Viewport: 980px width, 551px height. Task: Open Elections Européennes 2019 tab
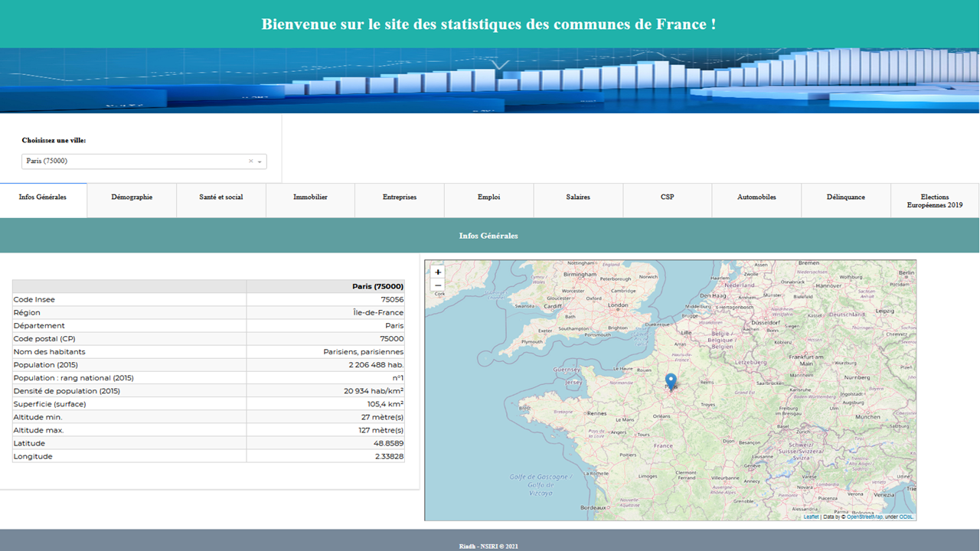point(935,201)
